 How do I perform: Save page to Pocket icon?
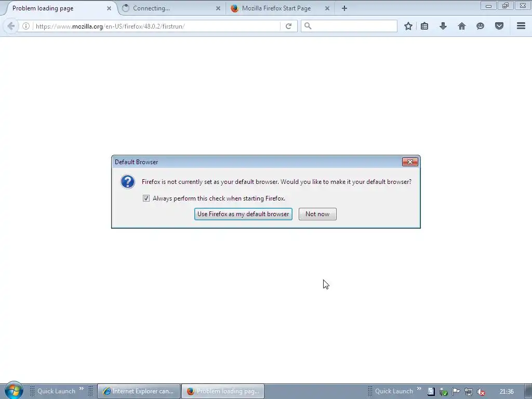499,26
